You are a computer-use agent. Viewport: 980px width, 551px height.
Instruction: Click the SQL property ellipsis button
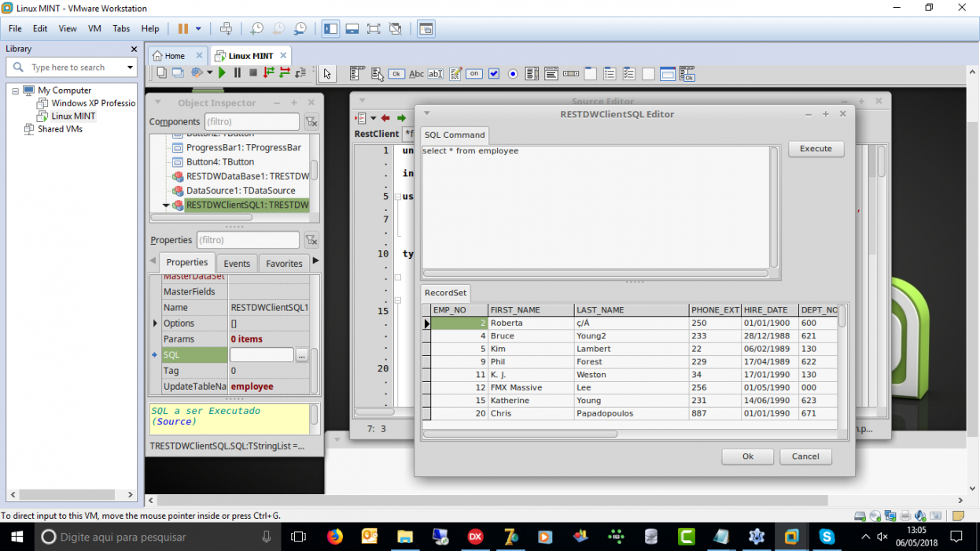pyautogui.click(x=302, y=356)
